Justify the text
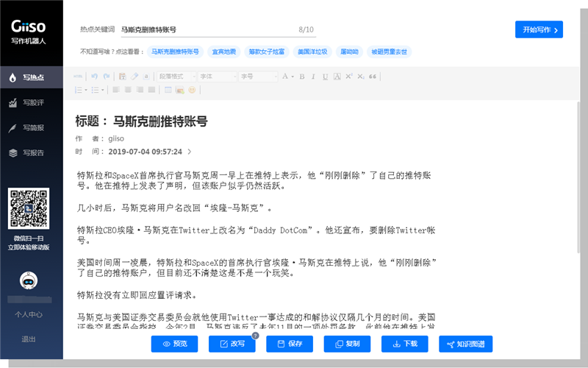588x368 pixels. [x=151, y=90]
